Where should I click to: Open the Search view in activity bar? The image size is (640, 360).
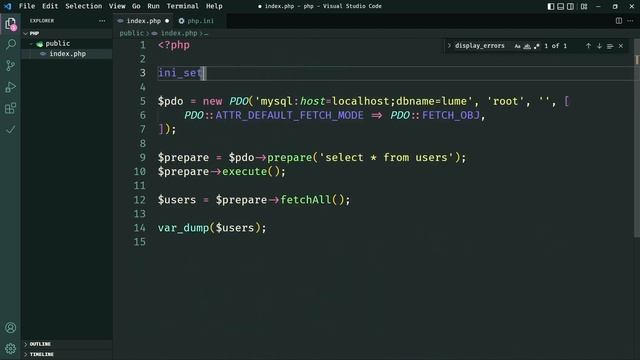click(11, 44)
